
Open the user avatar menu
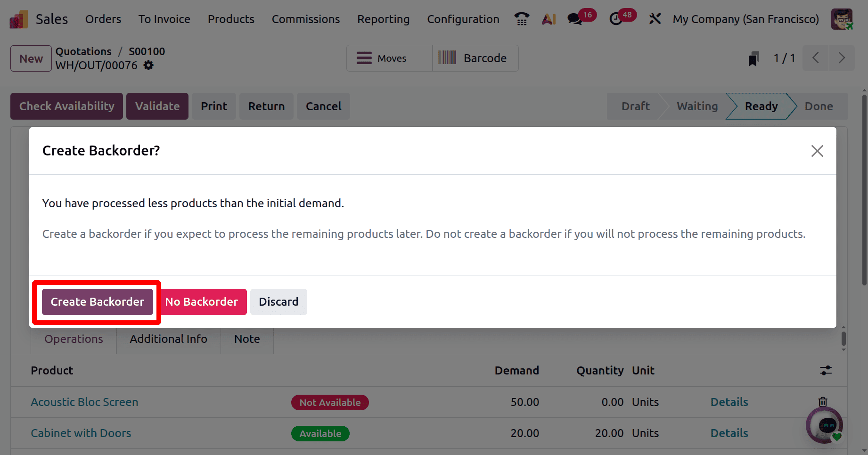click(x=842, y=19)
